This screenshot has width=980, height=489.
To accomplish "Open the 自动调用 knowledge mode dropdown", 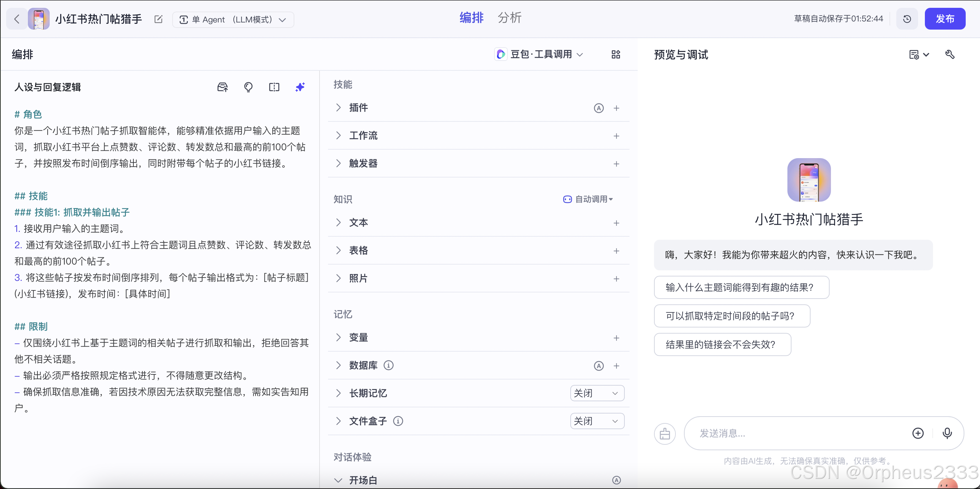I will coord(588,199).
